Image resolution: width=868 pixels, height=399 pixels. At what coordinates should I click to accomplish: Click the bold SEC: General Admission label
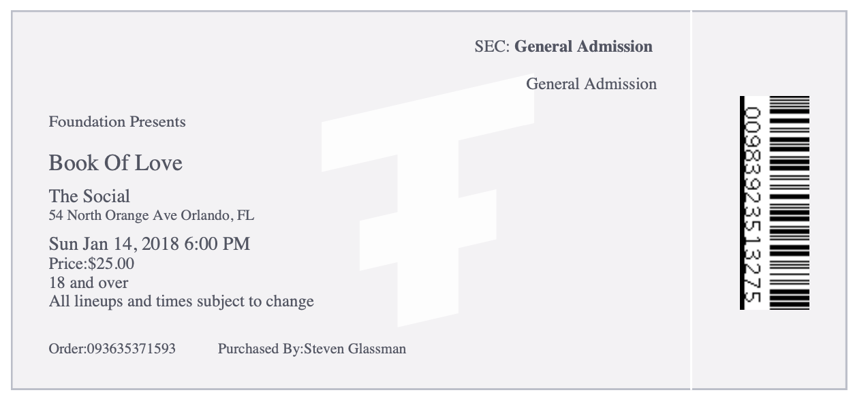click(x=563, y=46)
